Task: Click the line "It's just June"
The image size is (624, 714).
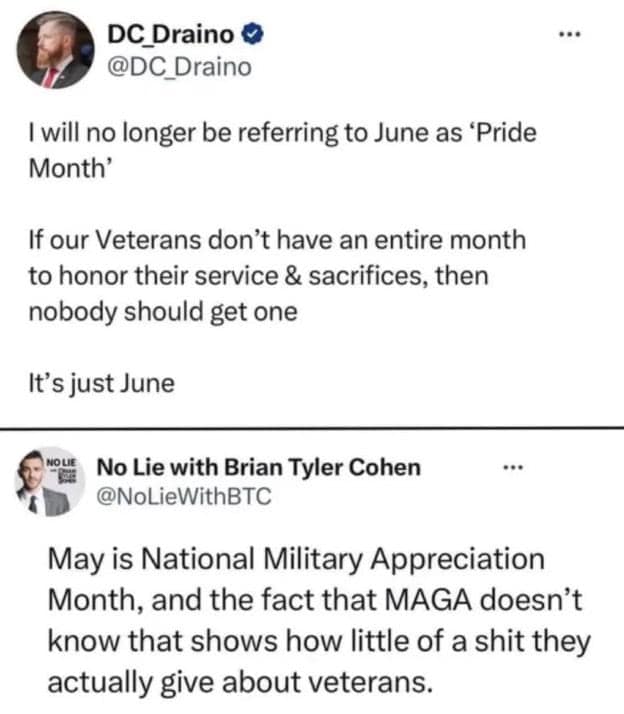Action: [x=101, y=383]
